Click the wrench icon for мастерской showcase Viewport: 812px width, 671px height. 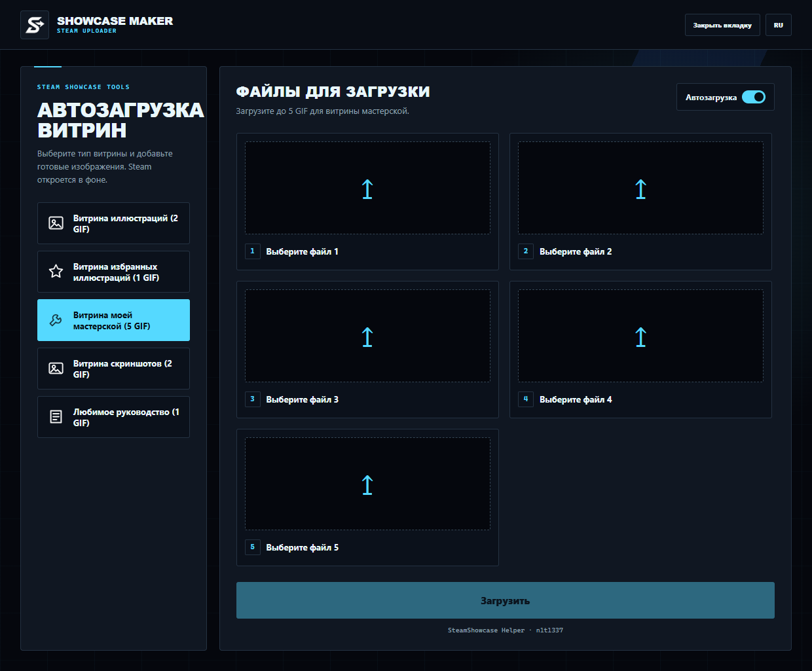[56, 319]
